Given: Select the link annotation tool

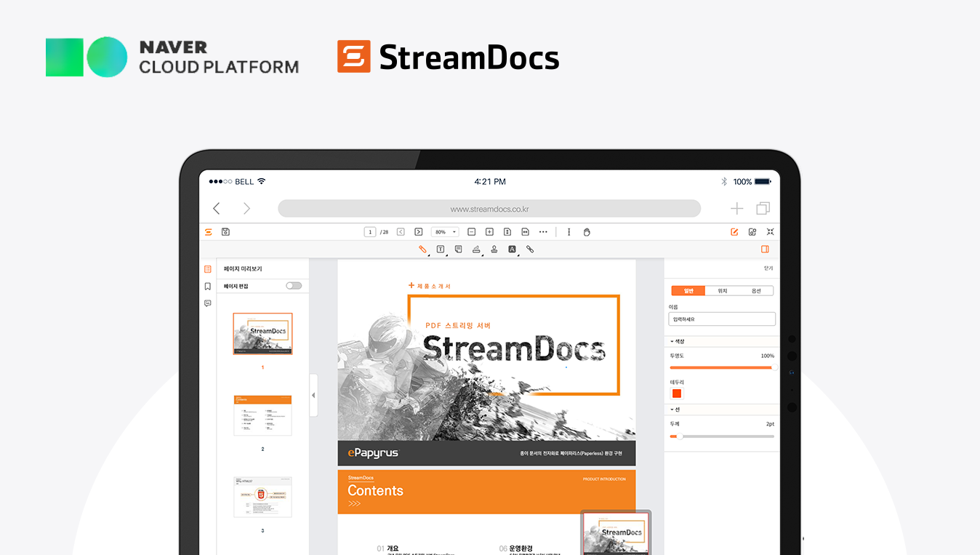Looking at the screenshot, I should click(x=530, y=249).
